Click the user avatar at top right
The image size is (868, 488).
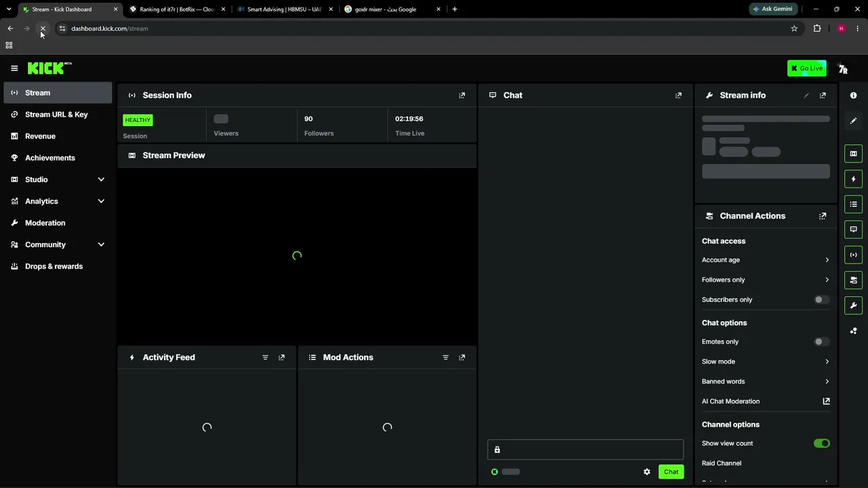click(843, 68)
